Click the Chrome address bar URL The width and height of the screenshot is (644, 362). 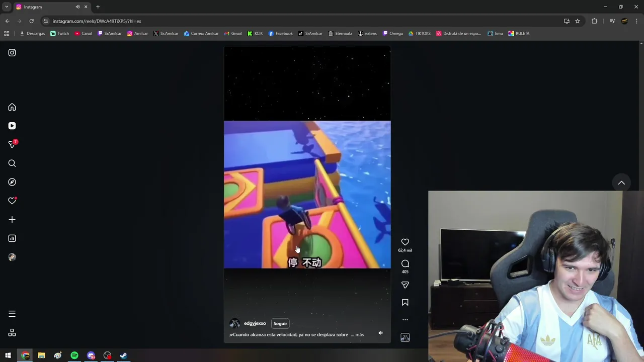(x=97, y=21)
